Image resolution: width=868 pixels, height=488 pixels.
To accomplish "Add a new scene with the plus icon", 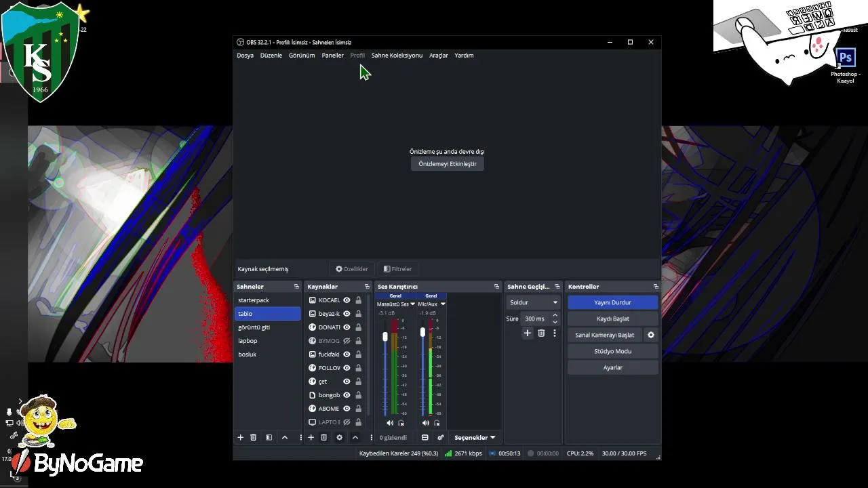I will click(x=240, y=438).
